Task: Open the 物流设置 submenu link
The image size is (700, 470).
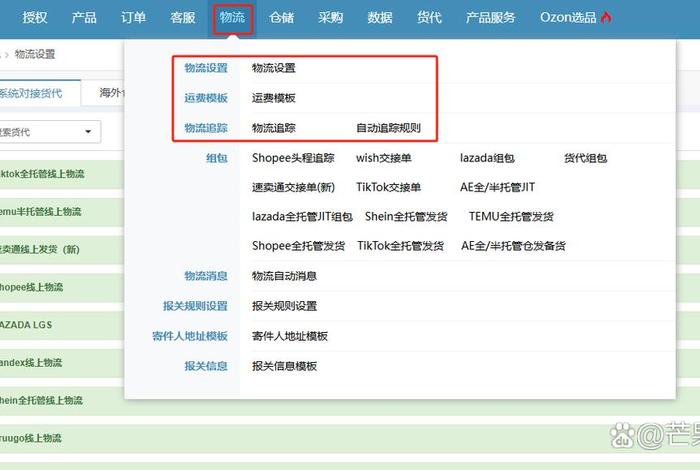Action: click(x=274, y=68)
